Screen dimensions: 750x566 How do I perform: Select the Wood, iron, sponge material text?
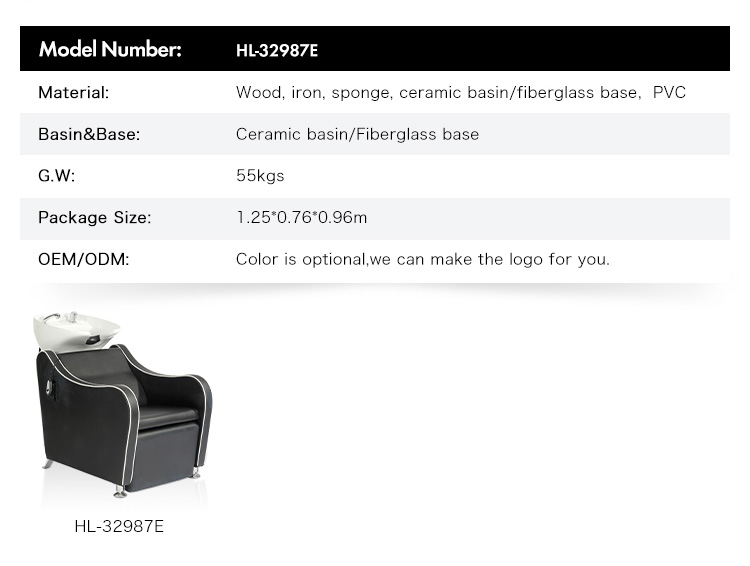[x=314, y=92]
